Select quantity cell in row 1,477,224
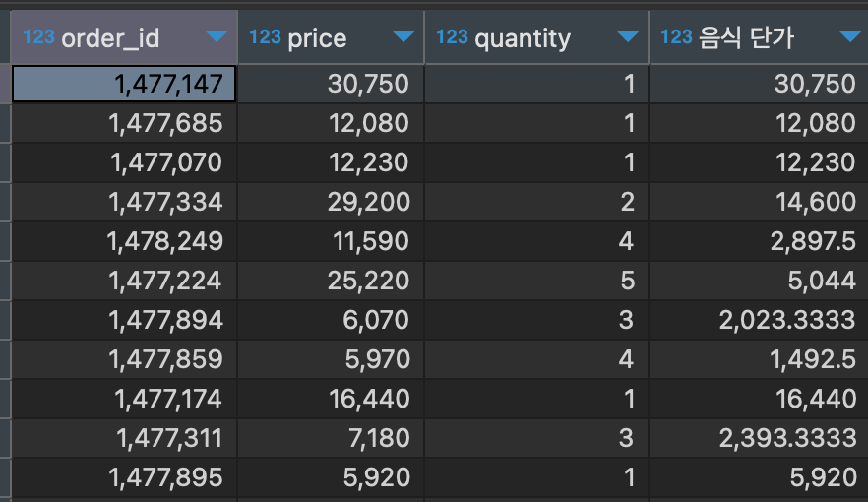This screenshot has width=868, height=502. [536, 281]
